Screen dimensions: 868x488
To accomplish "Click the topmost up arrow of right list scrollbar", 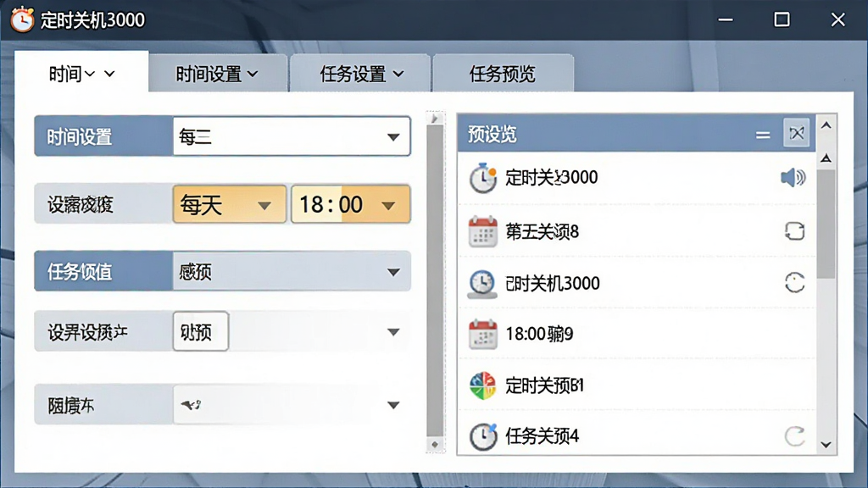I will pyautogui.click(x=826, y=125).
